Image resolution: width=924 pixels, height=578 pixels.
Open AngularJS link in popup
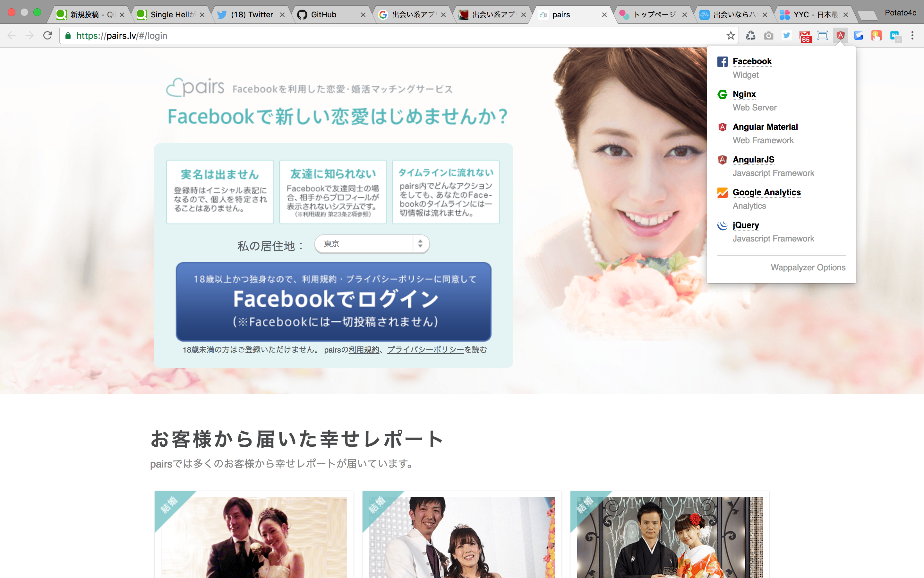click(x=753, y=160)
